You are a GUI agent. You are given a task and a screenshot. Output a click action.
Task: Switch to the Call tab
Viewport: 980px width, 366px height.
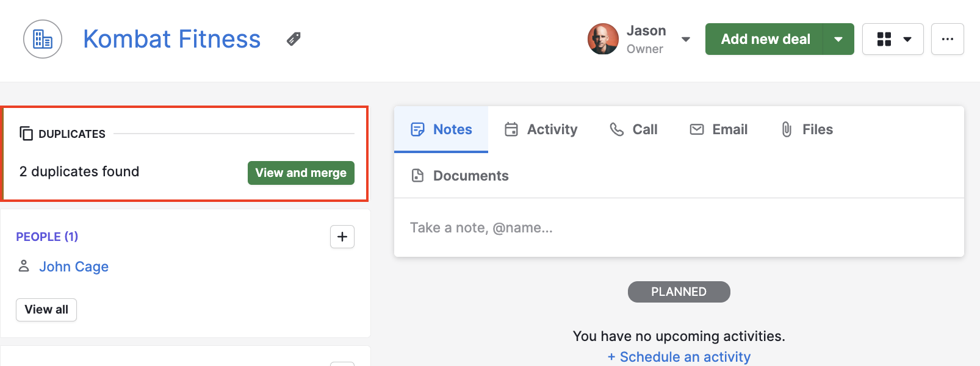coord(633,129)
